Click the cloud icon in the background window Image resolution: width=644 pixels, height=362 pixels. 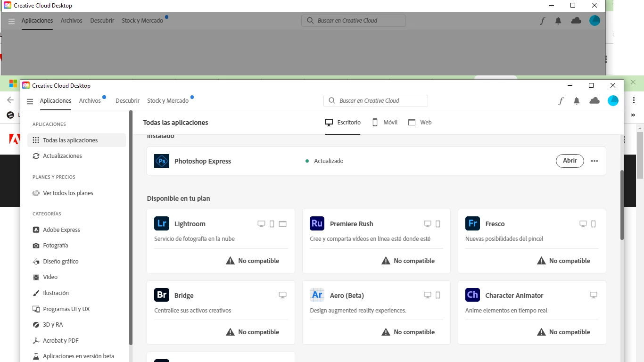(576, 20)
